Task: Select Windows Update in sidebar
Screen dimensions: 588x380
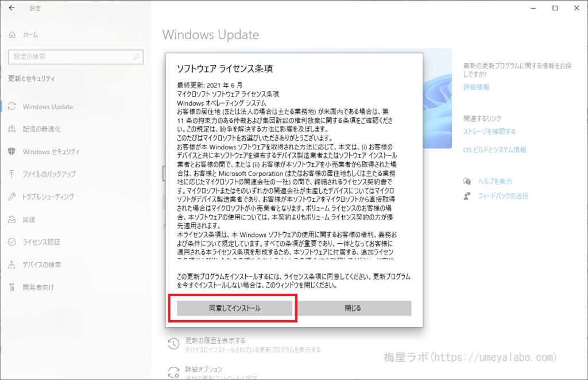Action: (x=48, y=106)
